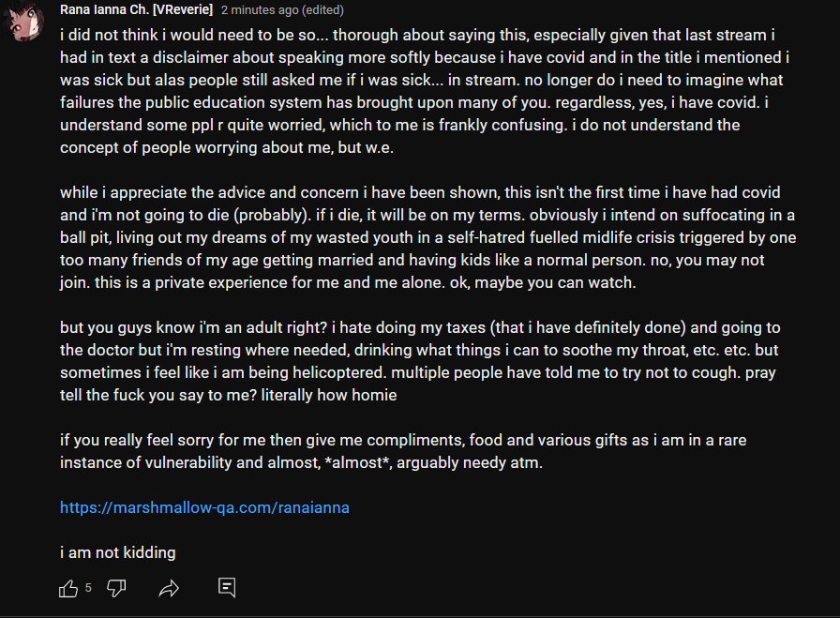
Task: Click the line starting 'join. this is a private'
Action: [x=348, y=282]
